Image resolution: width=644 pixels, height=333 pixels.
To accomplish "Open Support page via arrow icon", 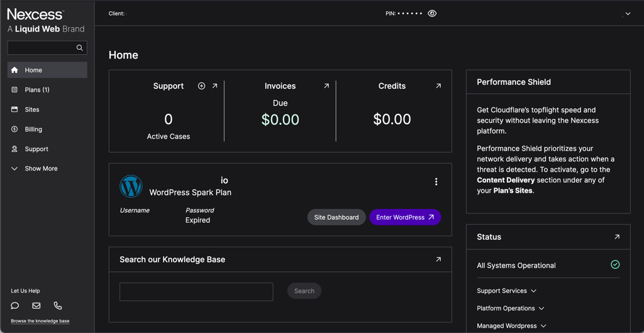I will pyautogui.click(x=214, y=86).
